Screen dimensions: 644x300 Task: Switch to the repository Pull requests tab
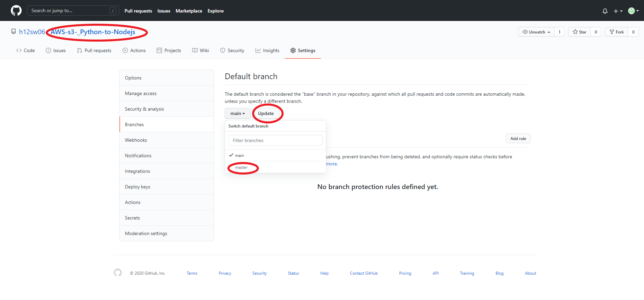[94, 50]
